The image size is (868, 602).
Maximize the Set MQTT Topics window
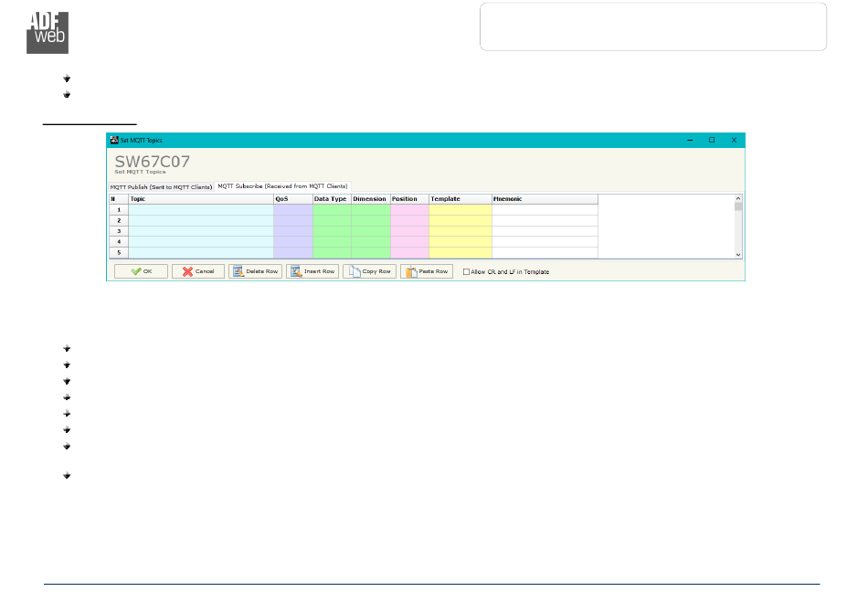[712, 140]
